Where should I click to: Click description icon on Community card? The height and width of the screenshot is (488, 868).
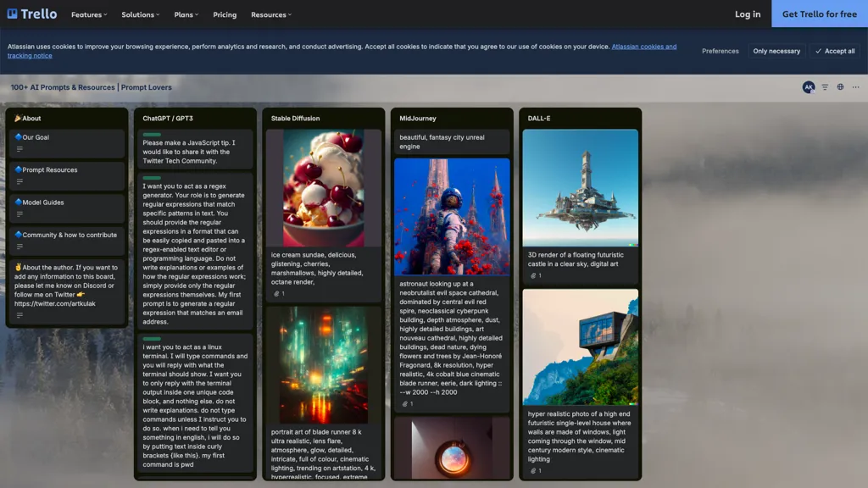(19, 247)
